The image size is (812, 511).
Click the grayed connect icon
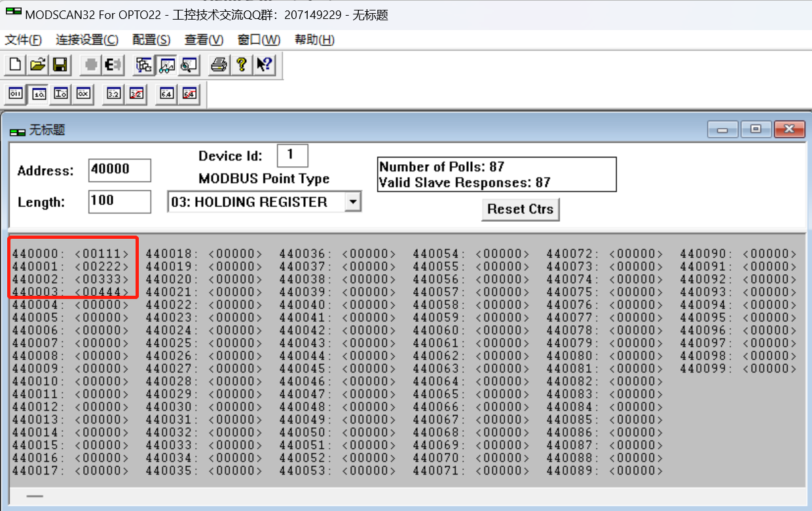(x=91, y=64)
